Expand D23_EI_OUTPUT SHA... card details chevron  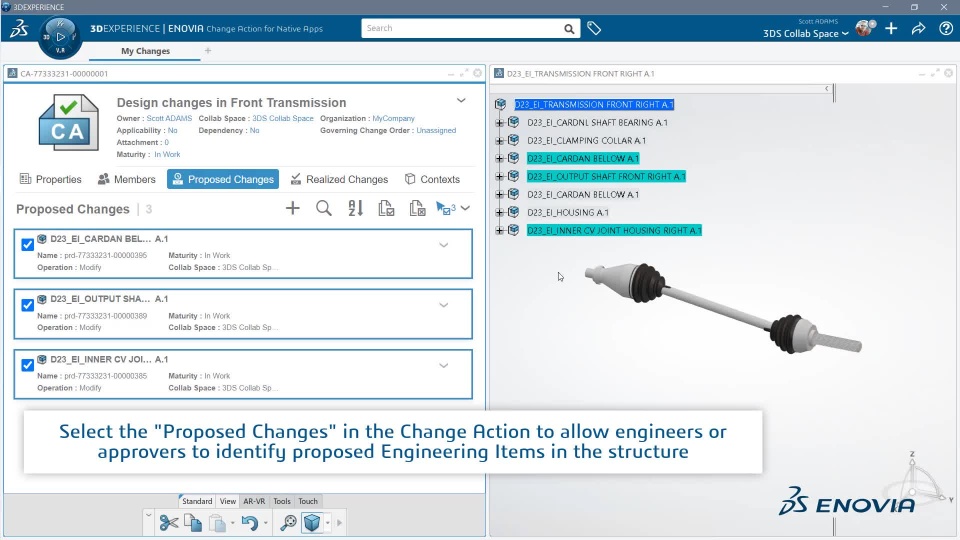pyautogui.click(x=444, y=305)
